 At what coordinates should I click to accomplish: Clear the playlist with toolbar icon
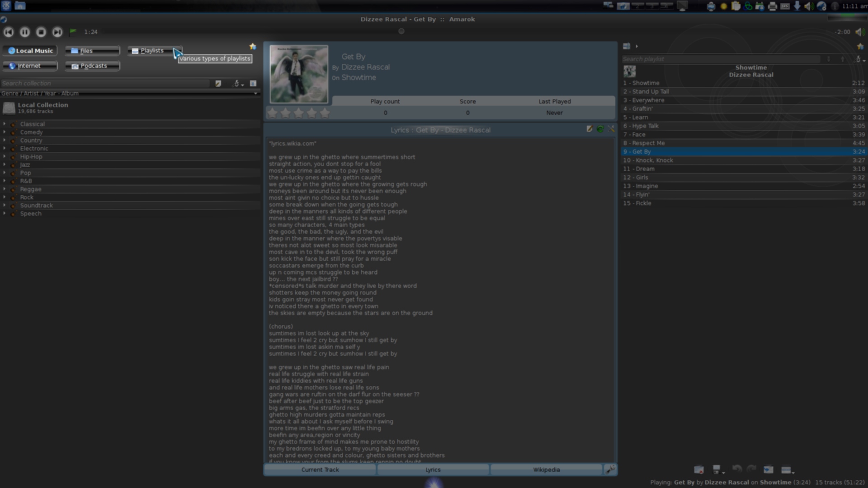(699, 470)
